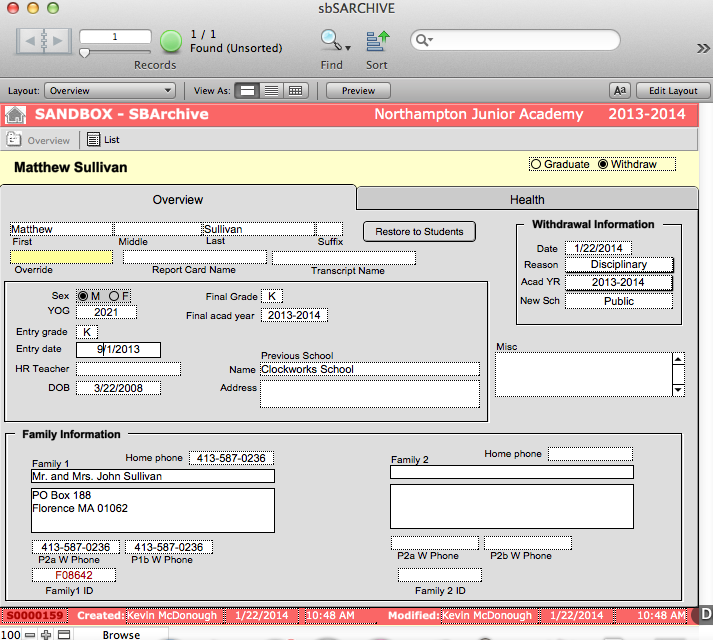Click the Edit Layout button
Screen dimensions: 713x640
click(x=673, y=90)
